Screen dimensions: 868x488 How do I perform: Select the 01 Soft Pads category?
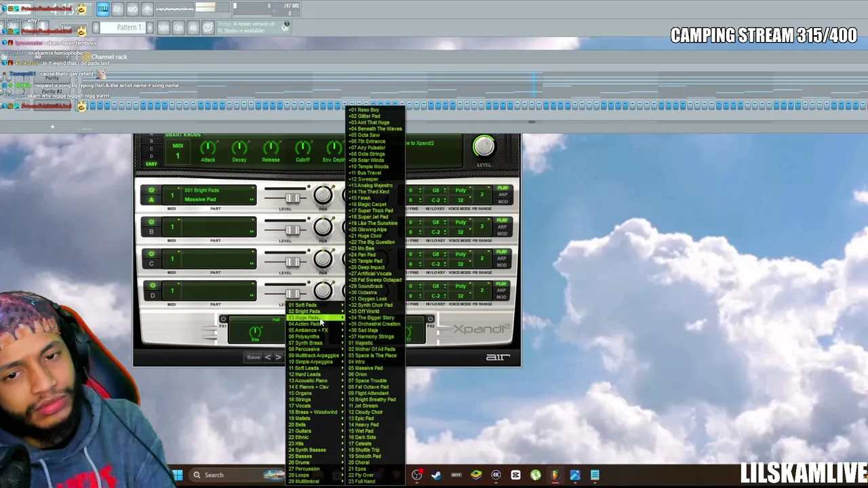(x=315, y=305)
